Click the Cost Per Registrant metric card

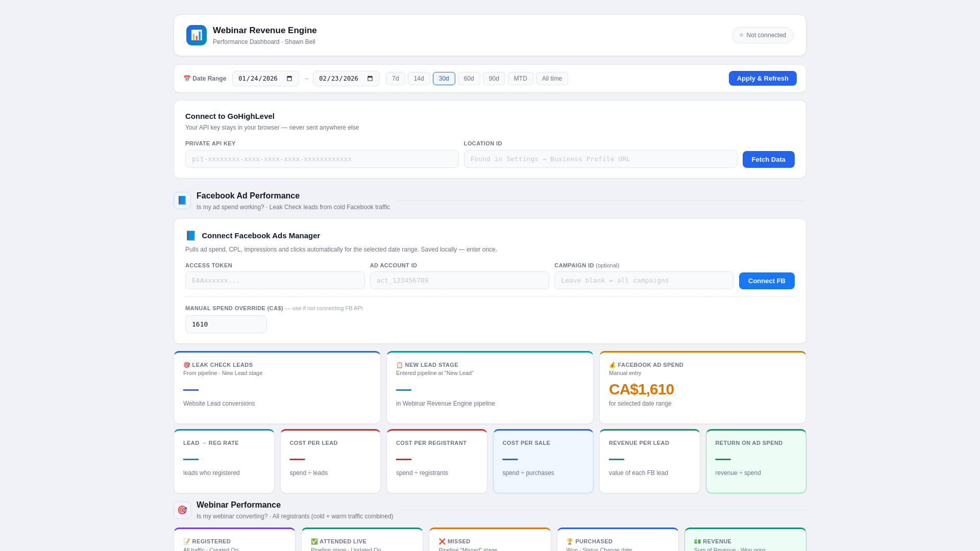click(x=437, y=461)
